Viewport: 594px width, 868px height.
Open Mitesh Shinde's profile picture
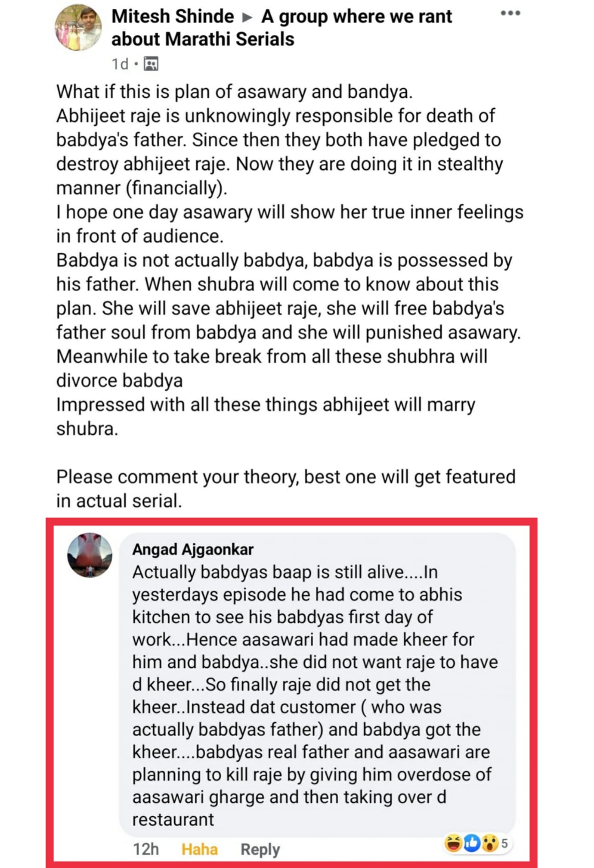pos(78,28)
